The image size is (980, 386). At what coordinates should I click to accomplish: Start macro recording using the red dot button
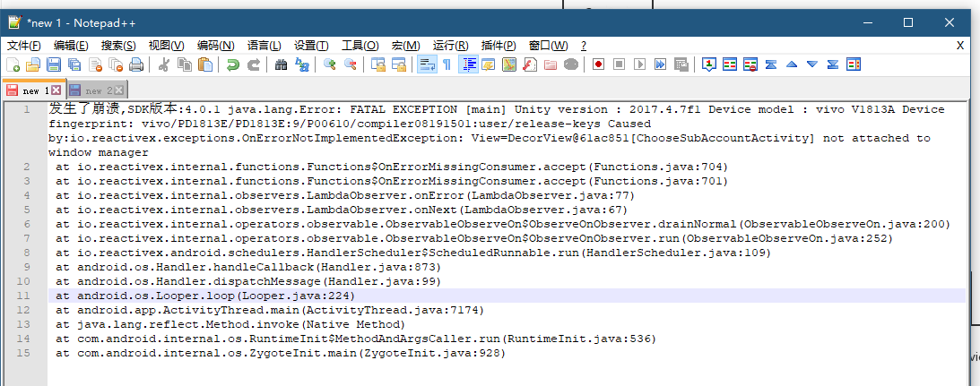point(598,64)
